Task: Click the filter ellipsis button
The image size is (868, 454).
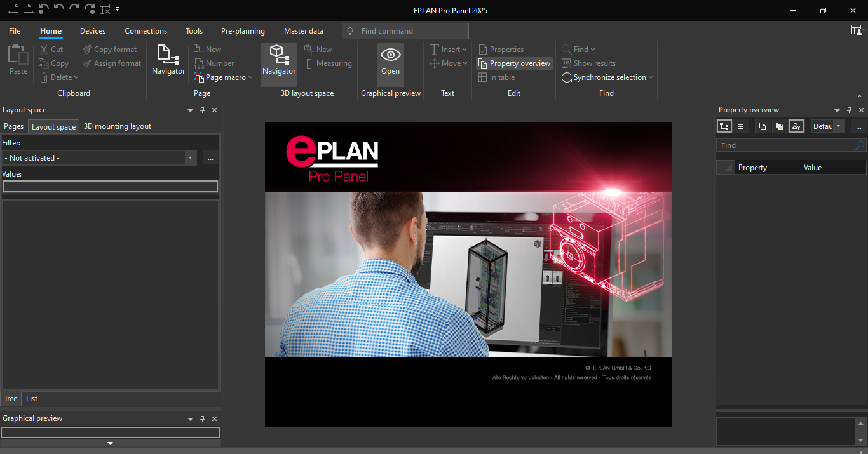Action: pos(210,157)
